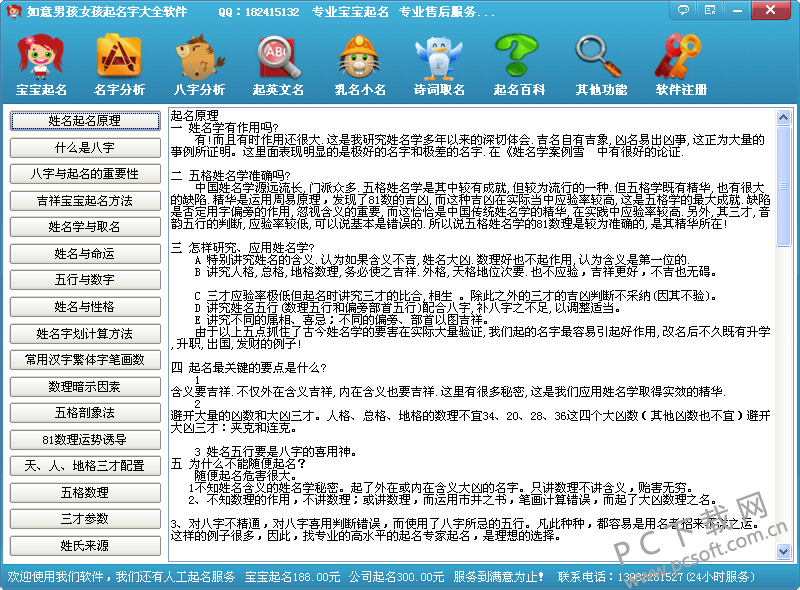
Task: Select the 五行与数字 button
Action: [x=85, y=280]
